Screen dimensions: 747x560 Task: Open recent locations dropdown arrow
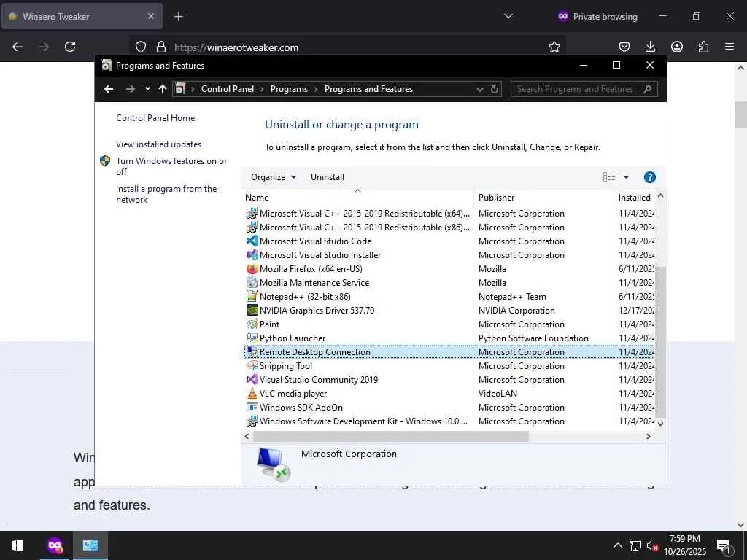(x=147, y=88)
